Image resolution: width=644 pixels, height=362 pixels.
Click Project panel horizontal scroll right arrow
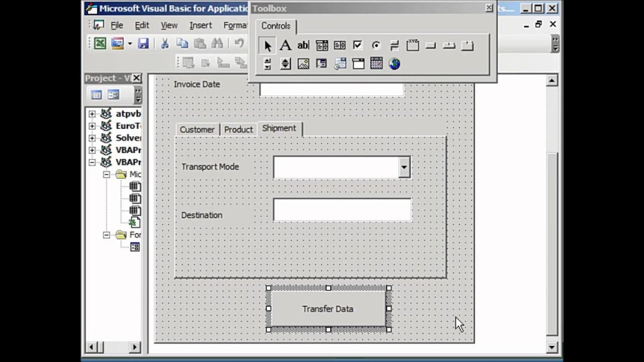[135, 348]
